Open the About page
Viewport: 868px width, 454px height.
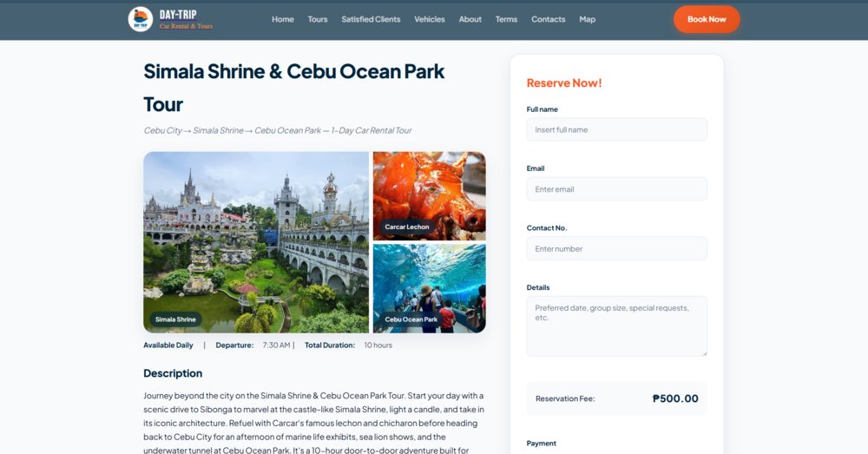tap(470, 19)
